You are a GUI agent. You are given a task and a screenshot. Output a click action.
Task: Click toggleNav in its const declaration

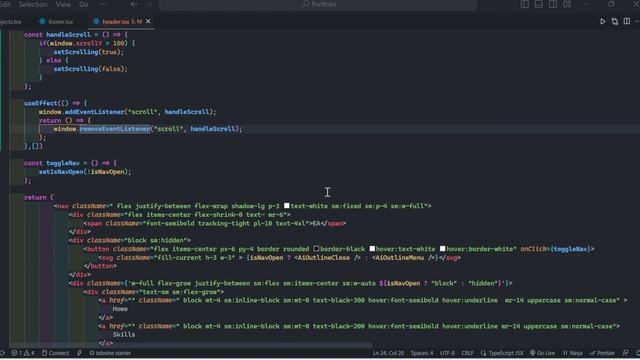(63, 163)
